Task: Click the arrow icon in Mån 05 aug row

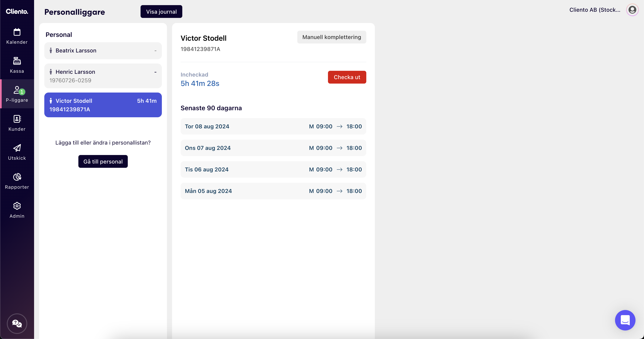Action: [339, 191]
